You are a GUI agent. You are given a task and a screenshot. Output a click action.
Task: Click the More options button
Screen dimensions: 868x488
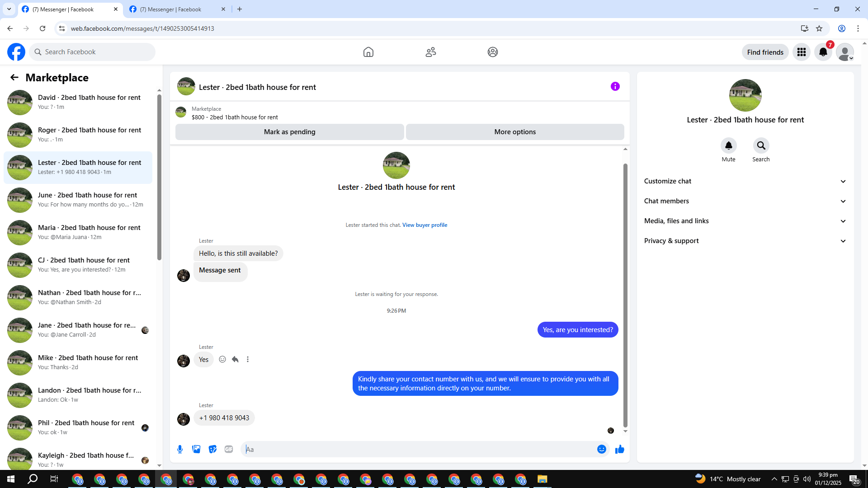pos(515,132)
